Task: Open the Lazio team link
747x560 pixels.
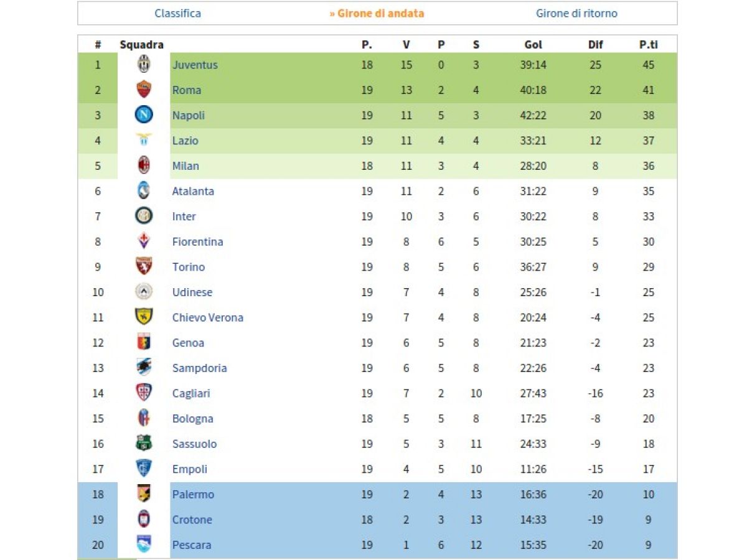Action: 185,141
